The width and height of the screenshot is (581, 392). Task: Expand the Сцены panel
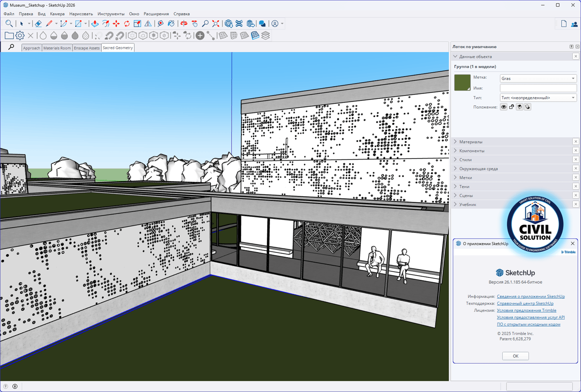(x=456, y=195)
